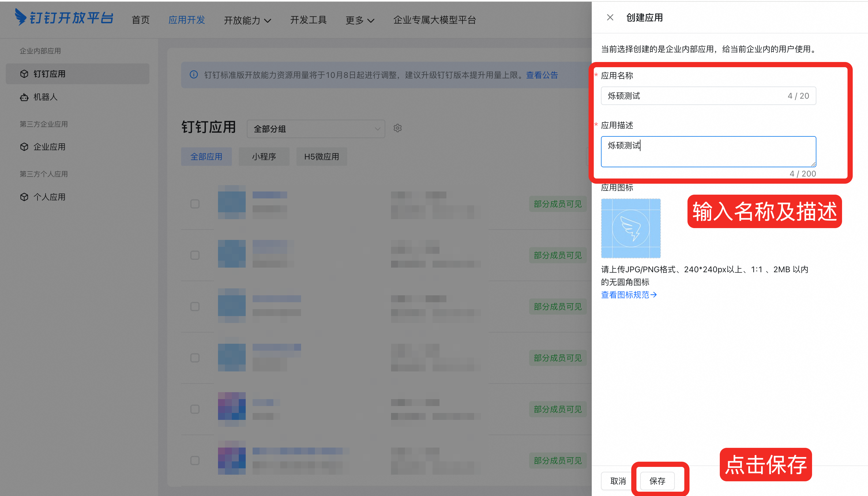Click the 第三方个人应用 sidebar section label
Screen dimensions: 868x496
pyautogui.click(x=44, y=174)
